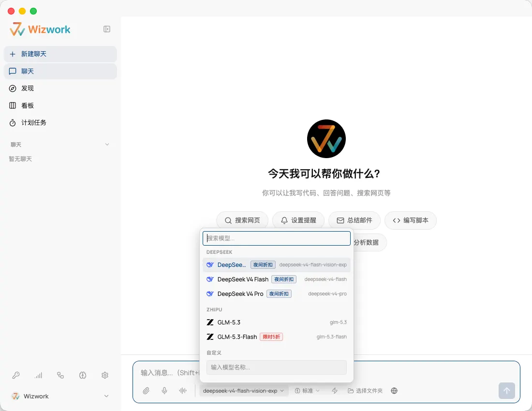Click the stopwatch icon beside 计划任务
Viewport: 532px width, 411px height.
point(13,122)
